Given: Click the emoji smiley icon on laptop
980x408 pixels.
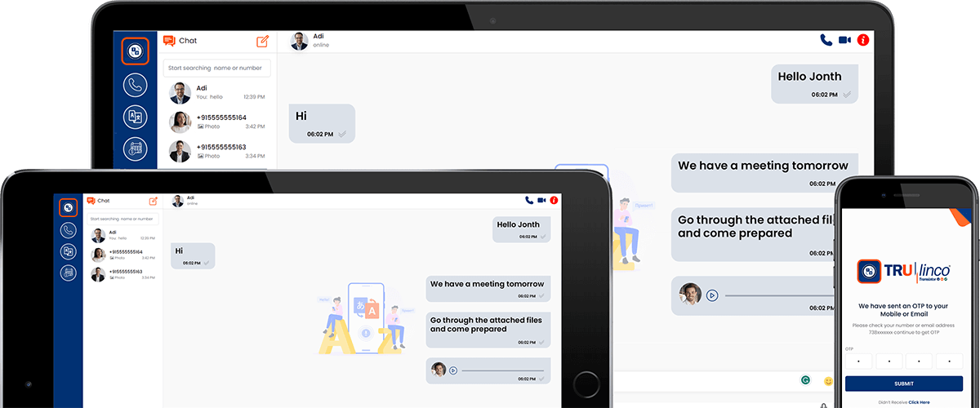Looking at the screenshot, I should [827, 381].
